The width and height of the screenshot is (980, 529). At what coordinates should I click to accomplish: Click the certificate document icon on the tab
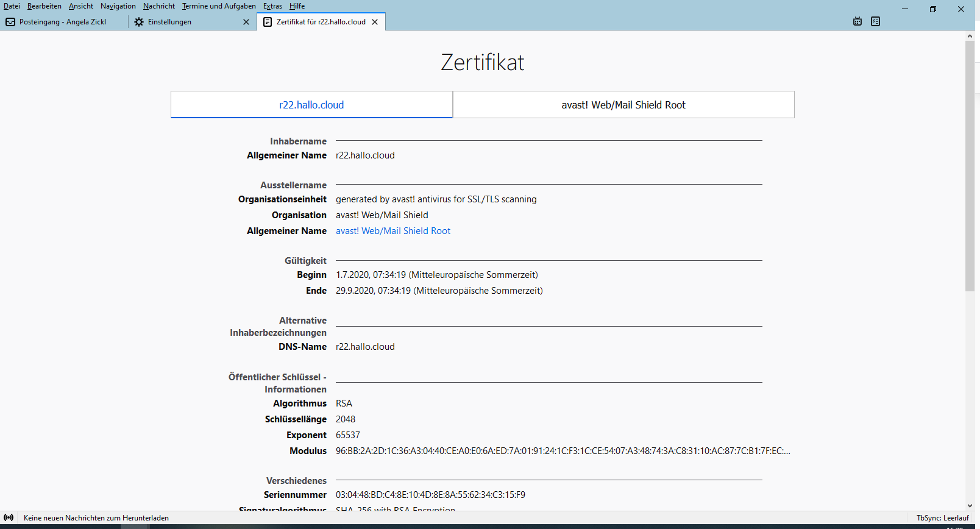[x=268, y=22]
